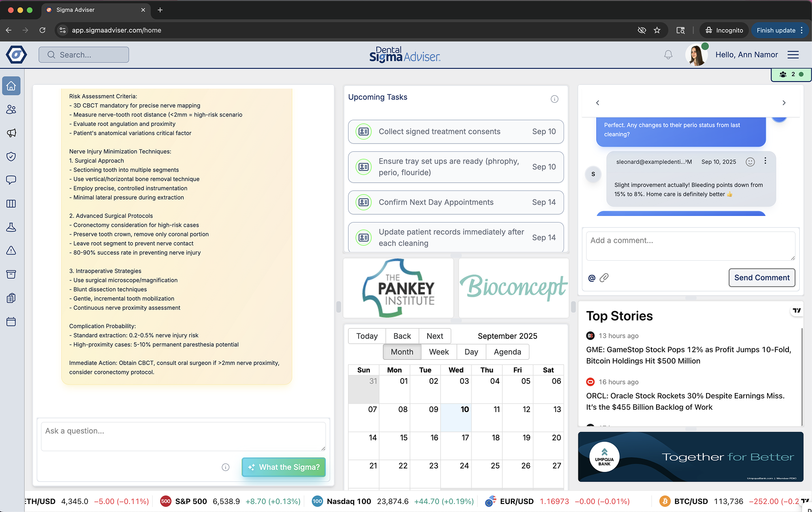This screenshot has width=812, height=512.
Task: Open messages with the chat bubble sidebar icon
Action: click(11, 180)
